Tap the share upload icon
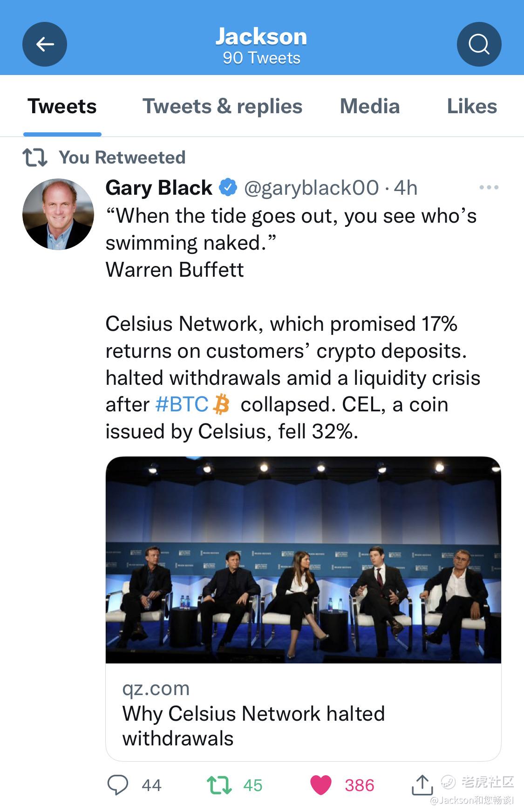Screen dimensions: 524x812 click(x=422, y=785)
